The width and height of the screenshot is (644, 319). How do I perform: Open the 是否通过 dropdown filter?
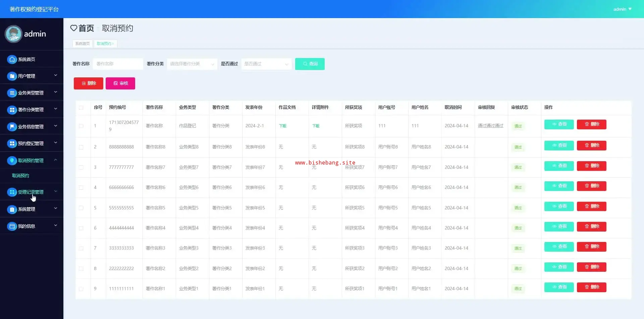pos(266,64)
